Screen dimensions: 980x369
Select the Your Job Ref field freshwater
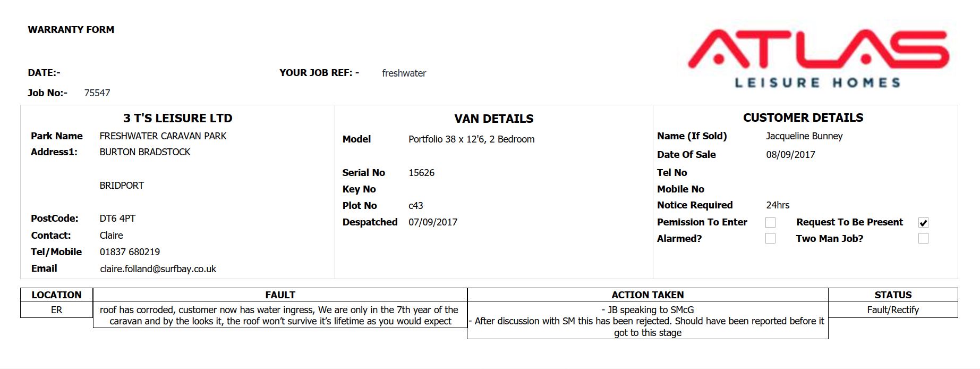pos(404,73)
